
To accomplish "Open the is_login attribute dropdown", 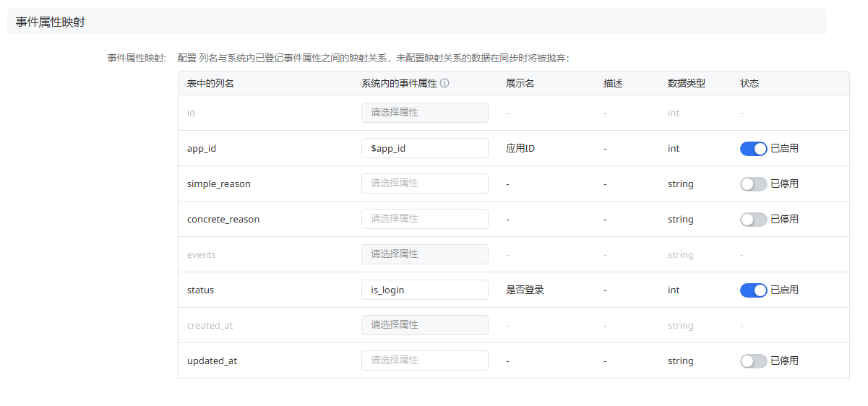I will coord(424,290).
